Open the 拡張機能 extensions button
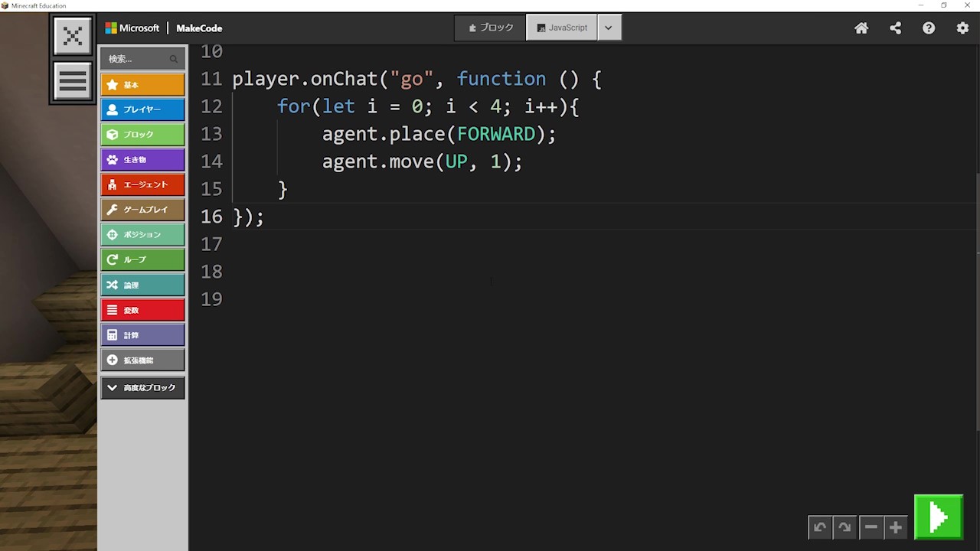Screen dimensions: 980x551 [x=142, y=360]
